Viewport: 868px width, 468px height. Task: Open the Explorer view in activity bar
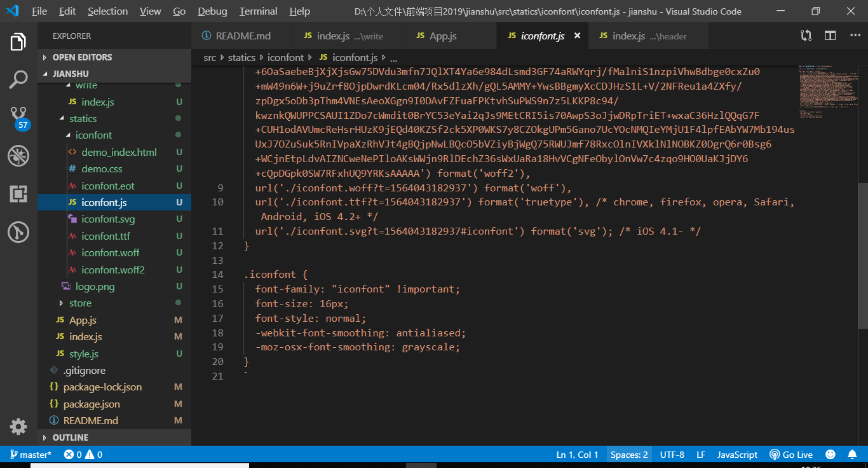pos(18,43)
